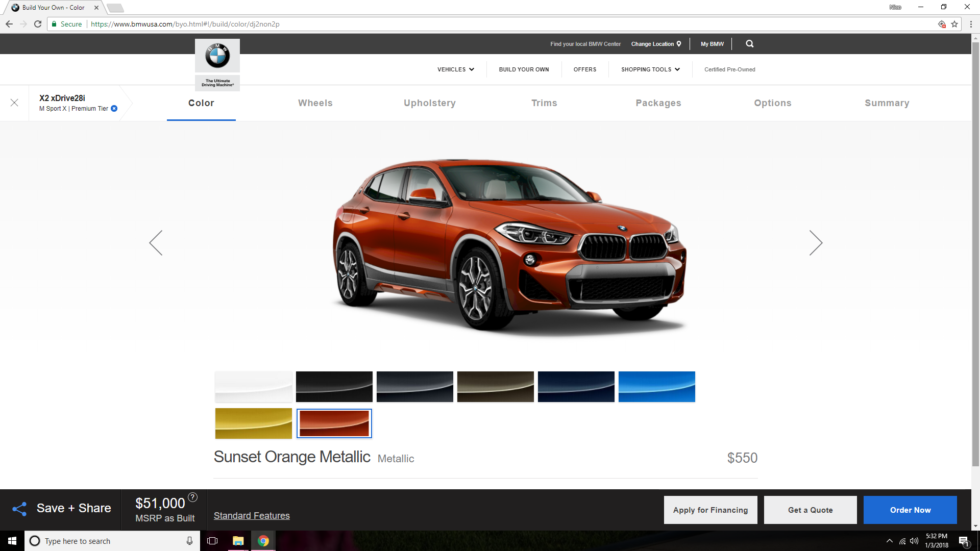980x551 pixels.
Task: Go to the Upholstery tab
Action: tap(429, 103)
